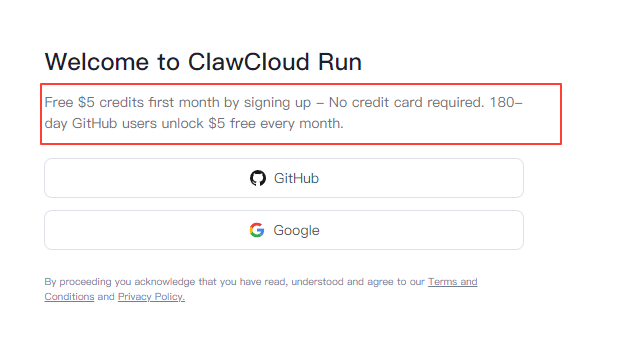Open the Privacy Policy link
The width and height of the screenshot is (644, 361).
tap(151, 297)
